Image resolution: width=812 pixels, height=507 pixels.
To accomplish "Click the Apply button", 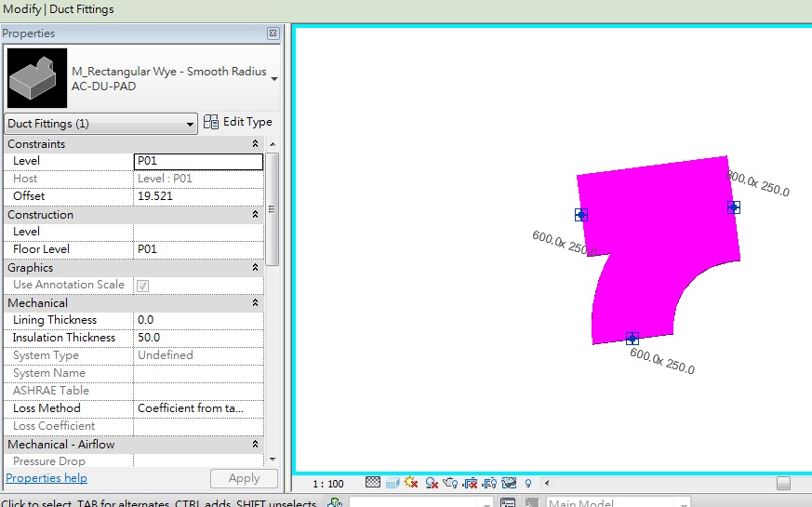I will (244, 478).
